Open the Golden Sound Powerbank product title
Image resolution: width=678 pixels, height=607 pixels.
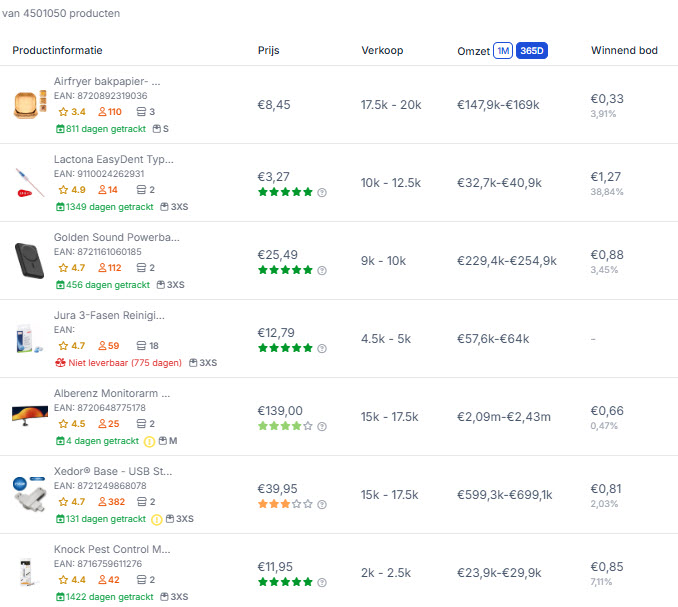pyautogui.click(x=117, y=237)
